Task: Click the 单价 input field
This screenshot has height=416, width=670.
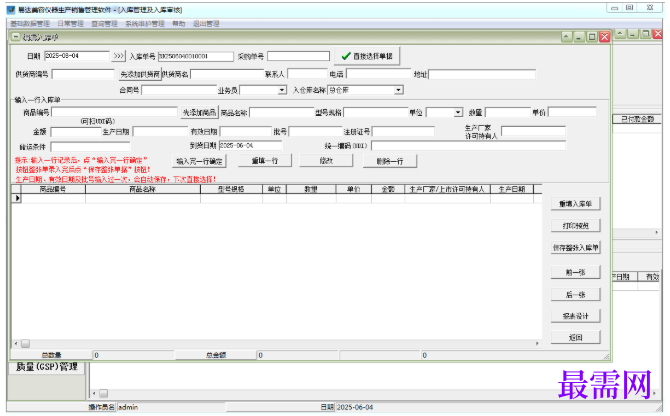Action: tap(572, 112)
